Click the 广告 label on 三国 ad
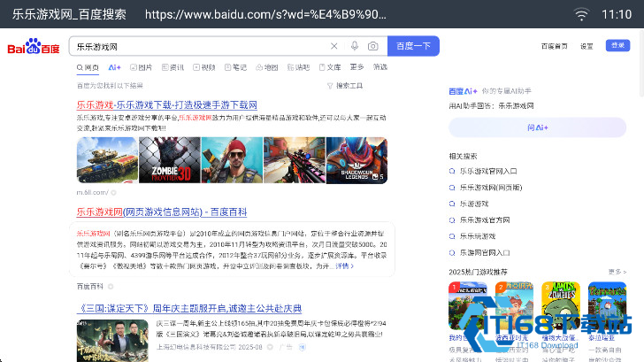644x362 pixels. point(286,347)
